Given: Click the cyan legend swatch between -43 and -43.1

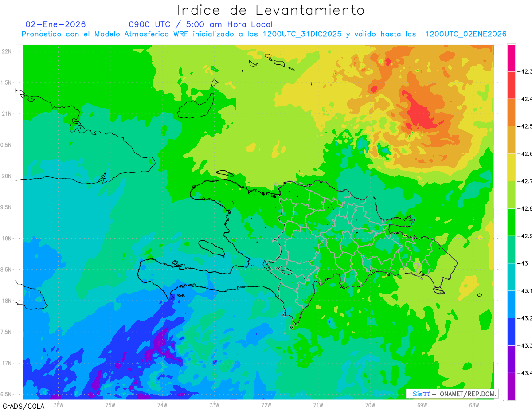Looking at the screenshot, I should tap(511, 277).
